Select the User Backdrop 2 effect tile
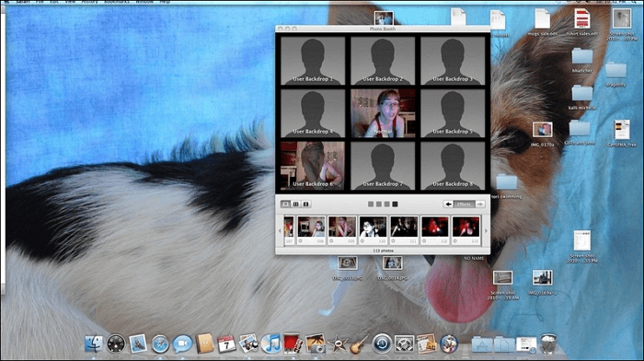Image resolution: width=644 pixels, height=361 pixels. coord(383,61)
